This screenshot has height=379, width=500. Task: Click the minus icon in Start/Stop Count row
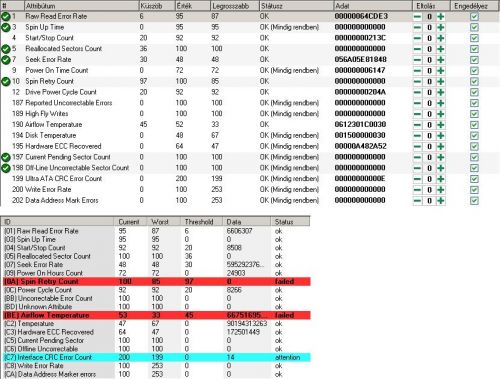click(417, 38)
